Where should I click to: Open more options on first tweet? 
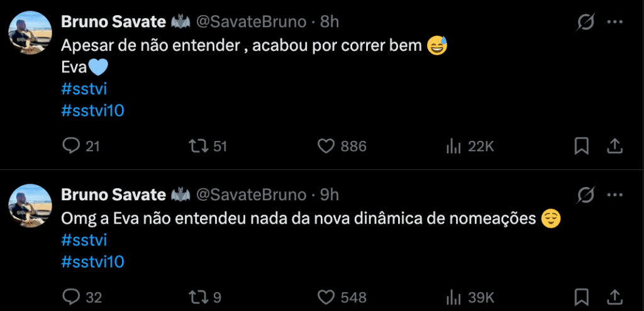pyautogui.click(x=614, y=23)
